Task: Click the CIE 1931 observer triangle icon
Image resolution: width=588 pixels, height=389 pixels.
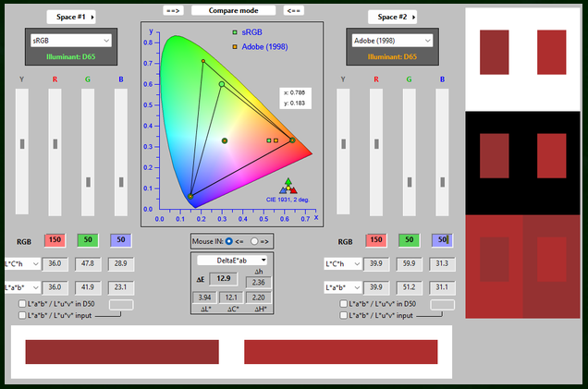Action: click(288, 186)
